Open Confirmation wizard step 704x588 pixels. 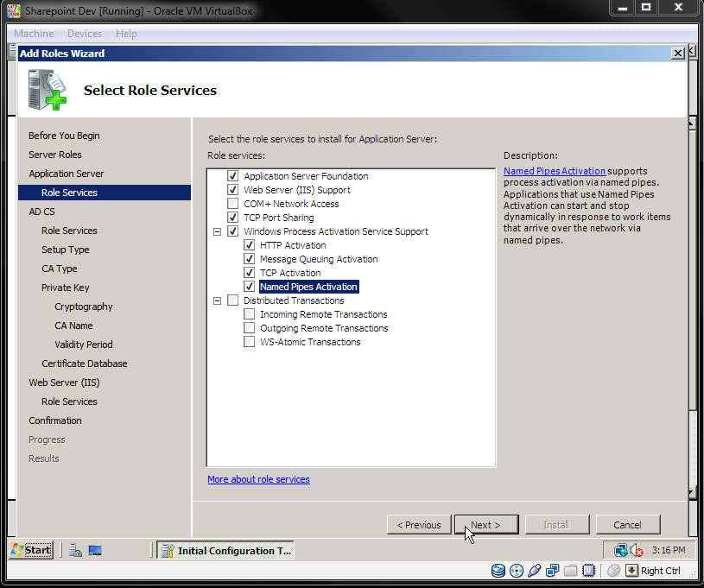pyautogui.click(x=55, y=420)
